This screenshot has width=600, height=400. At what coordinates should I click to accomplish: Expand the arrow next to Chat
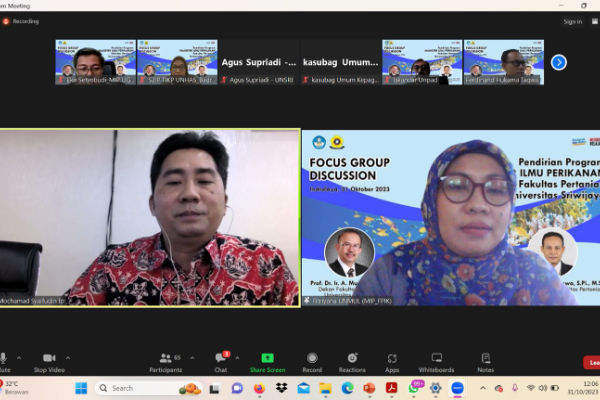(237, 358)
